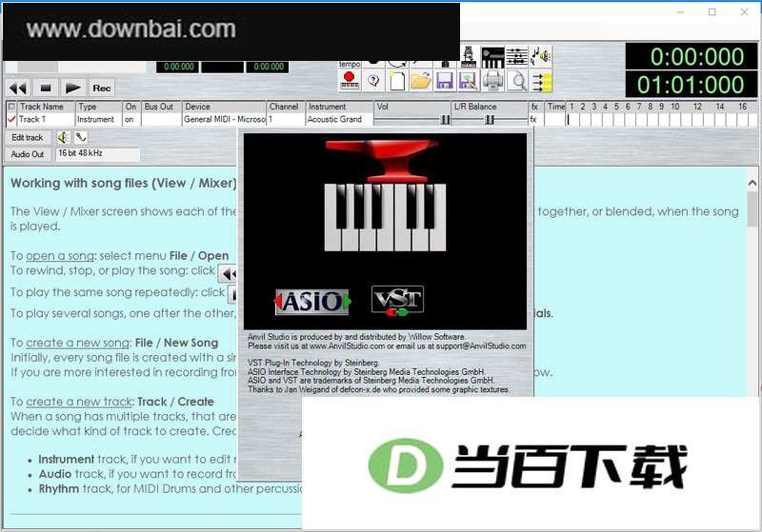Toggle the select-all tracks header checkbox

pyautogui.click(x=11, y=107)
